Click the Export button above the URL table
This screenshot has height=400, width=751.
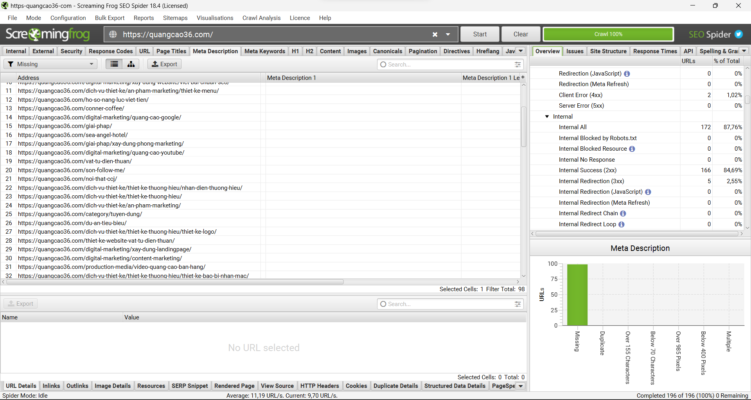[165, 64]
